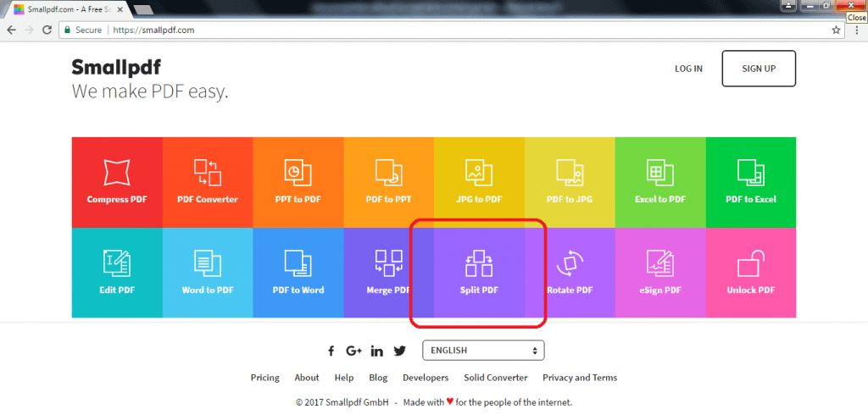Image resolution: width=868 pixels, height=420 pixels.
Task: Click the LOG IN link
Action: click(x=688, y=69)
